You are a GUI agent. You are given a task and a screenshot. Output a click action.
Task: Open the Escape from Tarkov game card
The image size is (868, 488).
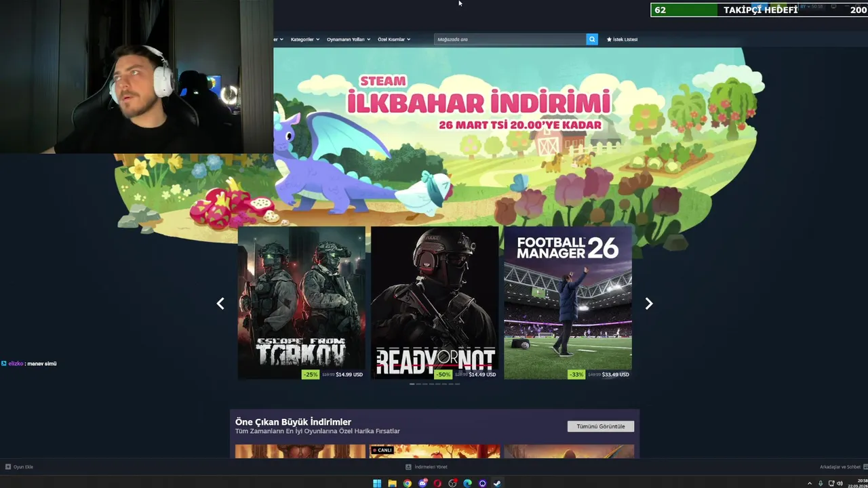point(301,303)
